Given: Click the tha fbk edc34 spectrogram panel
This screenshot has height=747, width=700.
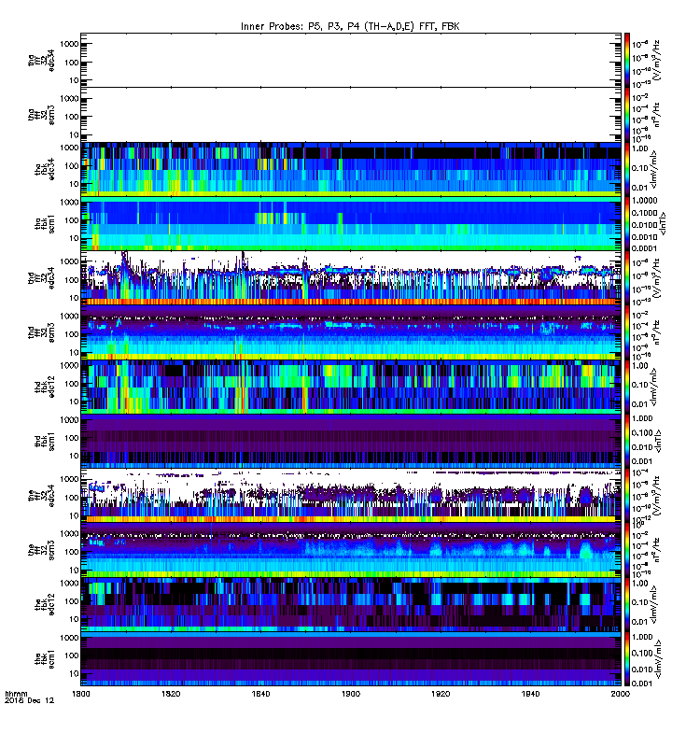Looking at the screenshot, I should click(351, 169).
